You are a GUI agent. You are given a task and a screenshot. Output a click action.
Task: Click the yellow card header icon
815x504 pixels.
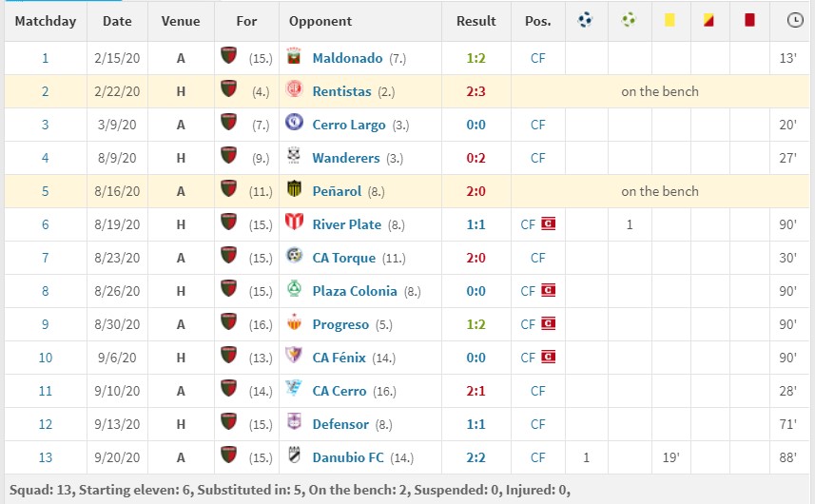(669, 20)
